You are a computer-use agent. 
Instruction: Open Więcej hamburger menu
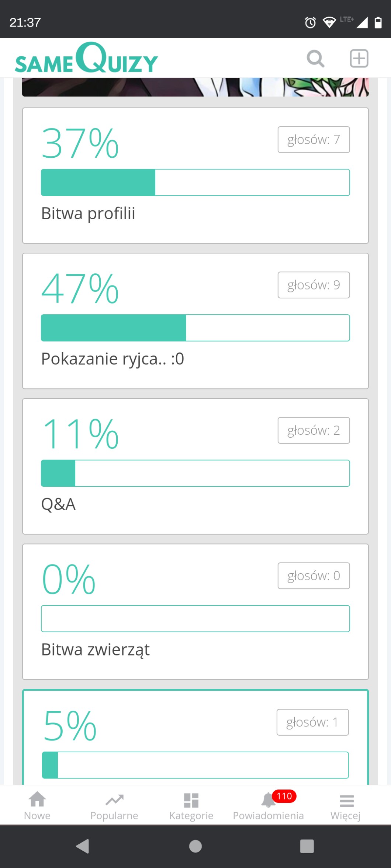(346, 805)
